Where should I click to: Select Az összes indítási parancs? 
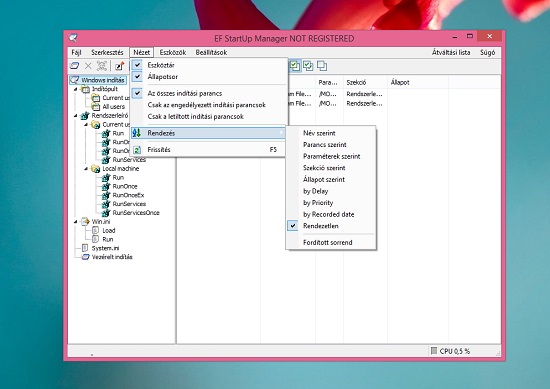(x=208, y=93)
